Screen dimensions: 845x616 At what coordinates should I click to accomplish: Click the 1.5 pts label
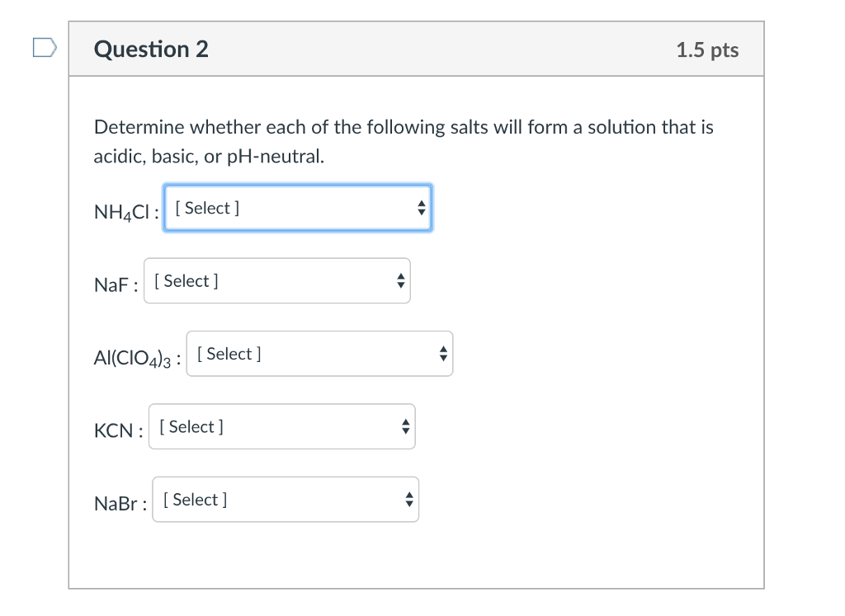[x=707, y=50]
